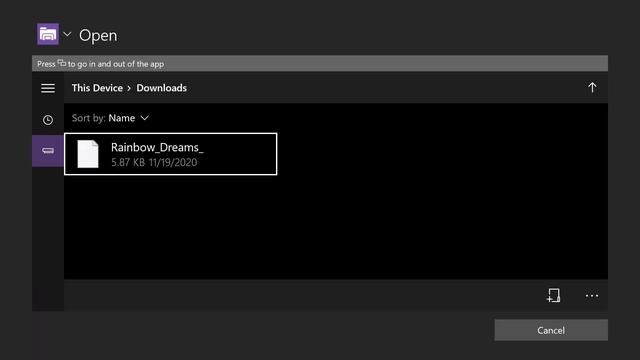The height and width of the screenshot is (360, 640).
Task: Select the This Device drive sidebar icon
Action: [48, 151]
